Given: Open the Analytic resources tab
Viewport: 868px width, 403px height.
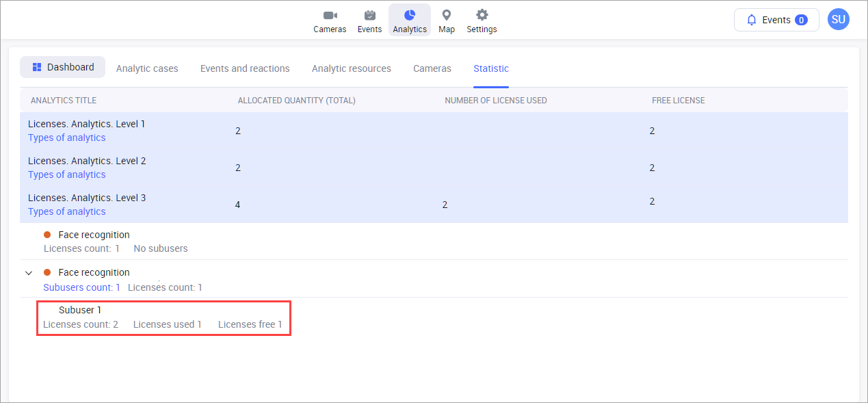Looking at the screenshot, I should [x=352, y=68].
